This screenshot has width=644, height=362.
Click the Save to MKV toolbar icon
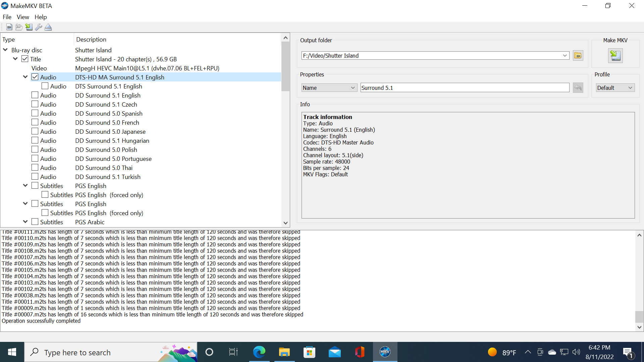pyautogui.click(x=29, y=27)
